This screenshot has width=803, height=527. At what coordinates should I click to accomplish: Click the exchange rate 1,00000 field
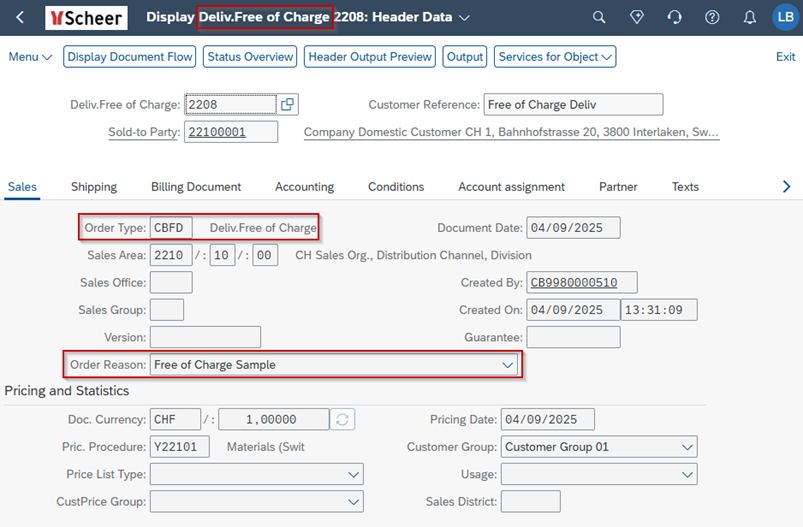(x=273, y=419)
